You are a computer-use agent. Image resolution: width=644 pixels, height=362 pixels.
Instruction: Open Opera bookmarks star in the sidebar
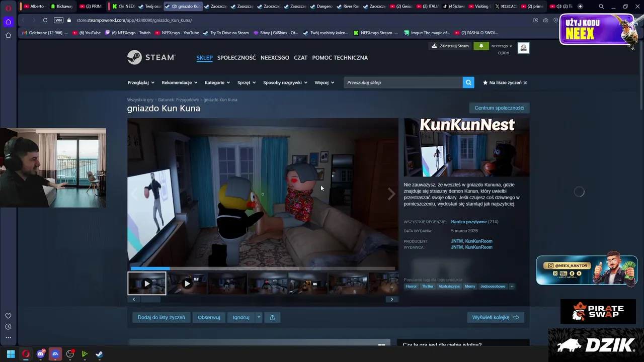(8, 35)
